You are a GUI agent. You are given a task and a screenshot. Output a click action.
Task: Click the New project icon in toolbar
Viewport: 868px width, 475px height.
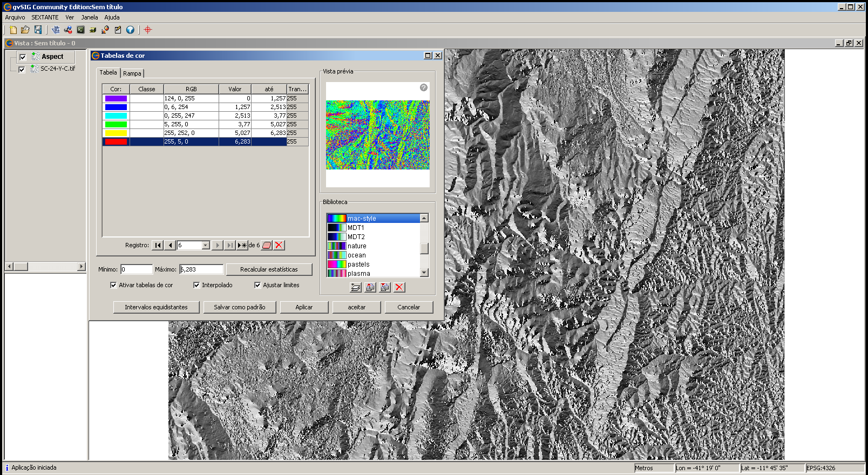(13, 30)
